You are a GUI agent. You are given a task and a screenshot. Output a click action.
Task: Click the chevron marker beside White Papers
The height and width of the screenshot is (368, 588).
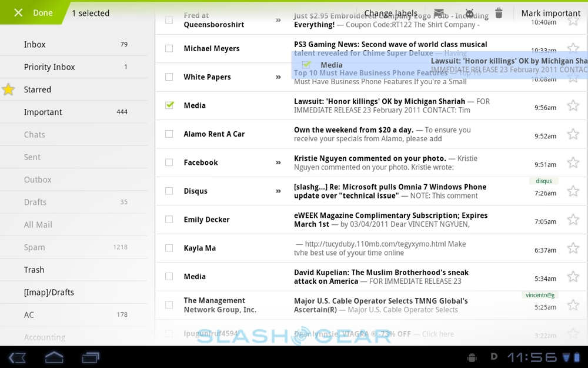[278, 77]
